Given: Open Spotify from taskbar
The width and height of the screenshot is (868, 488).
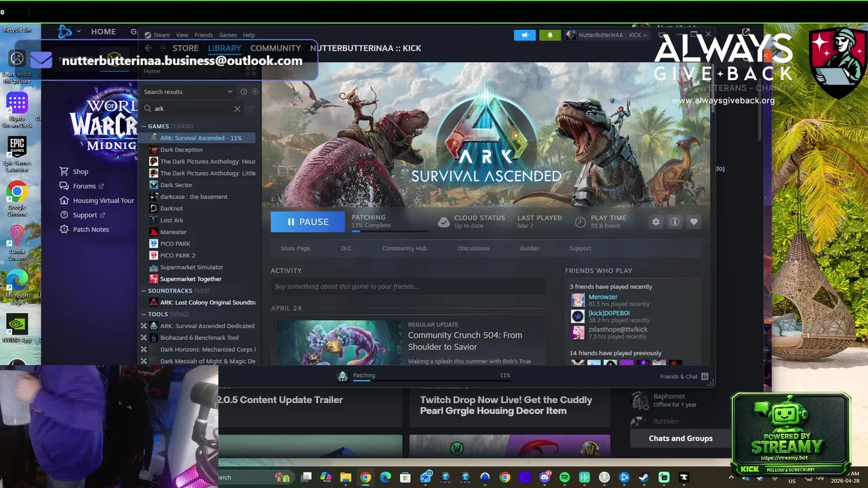Looking at the screenshot, I should pyautogui.click(x=565, y=477).
